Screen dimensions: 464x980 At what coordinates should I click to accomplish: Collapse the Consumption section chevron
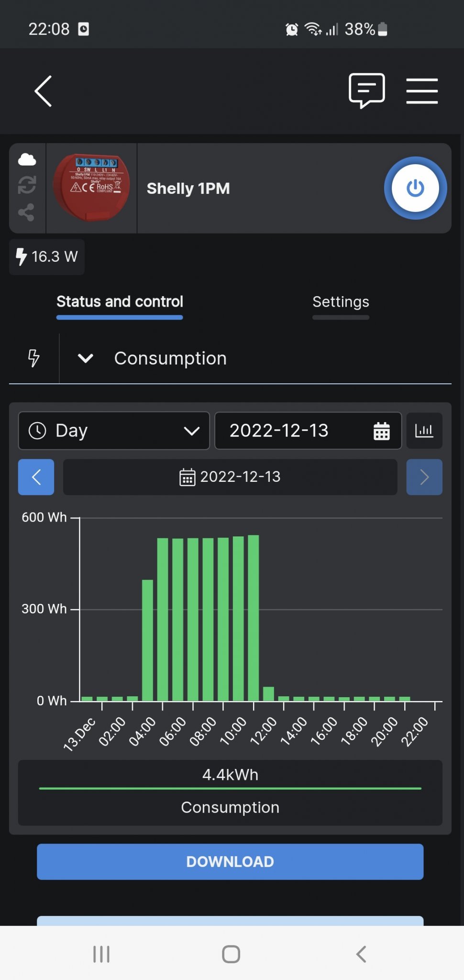[86, 358]
